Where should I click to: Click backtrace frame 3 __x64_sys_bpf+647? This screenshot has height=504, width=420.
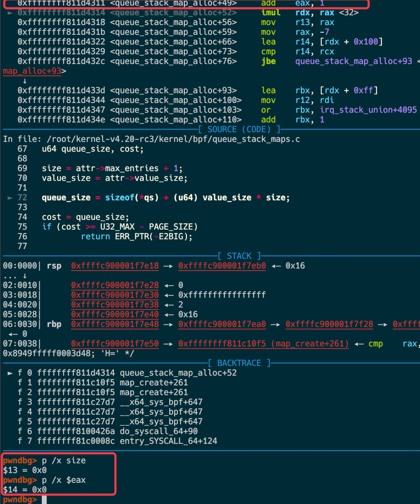(110, 402)
